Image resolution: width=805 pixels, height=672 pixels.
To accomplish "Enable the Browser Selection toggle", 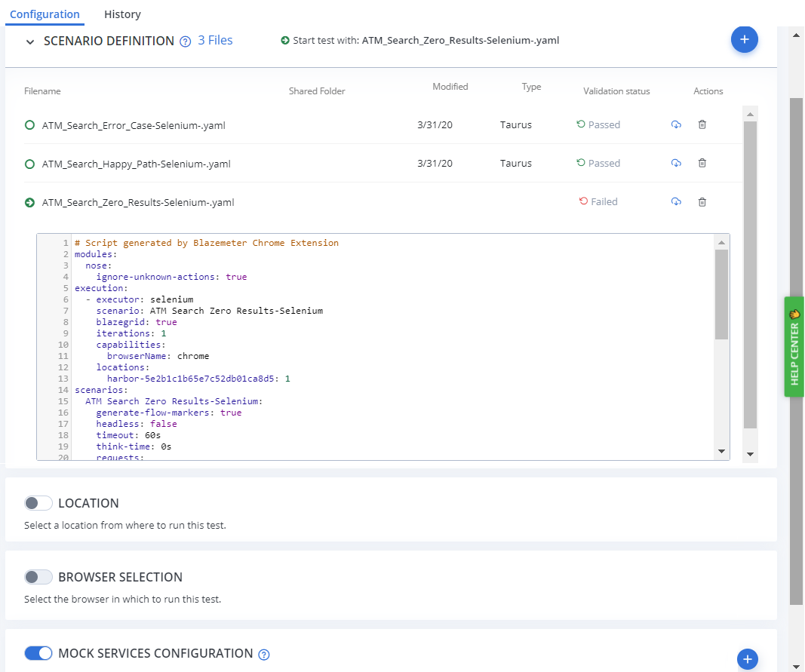I will tap(38, 577).
